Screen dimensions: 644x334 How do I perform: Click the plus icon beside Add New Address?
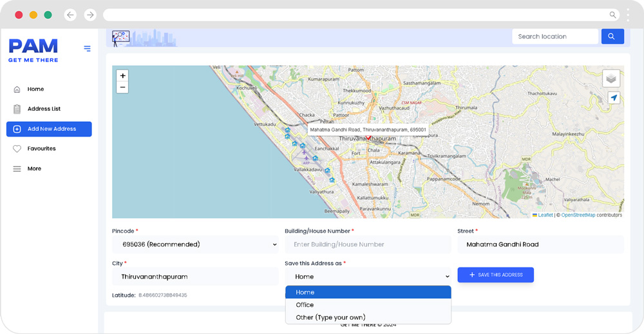(x=17, y=129)
